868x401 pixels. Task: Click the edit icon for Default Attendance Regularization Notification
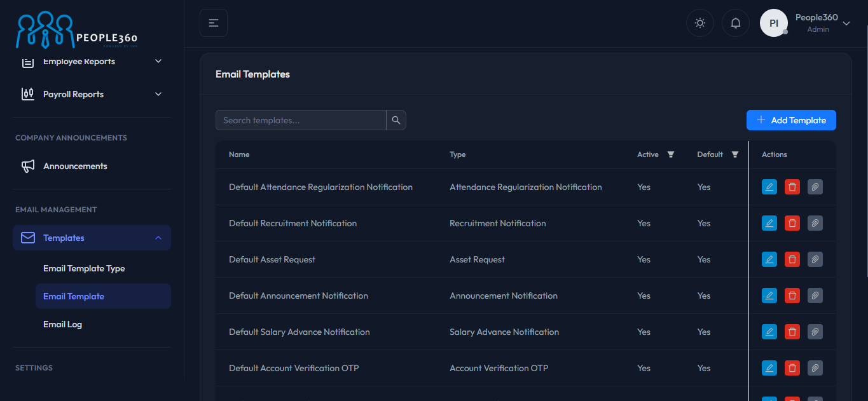click(x=769, y=187)
